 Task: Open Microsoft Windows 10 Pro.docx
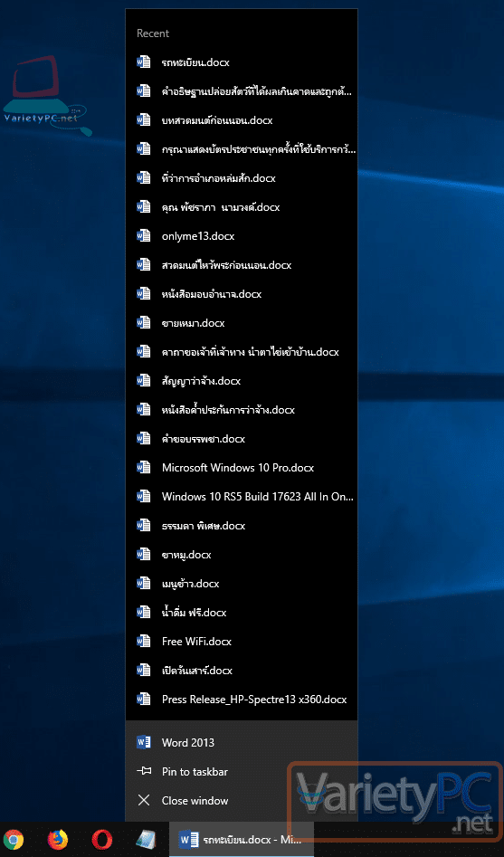click(242, 467)
